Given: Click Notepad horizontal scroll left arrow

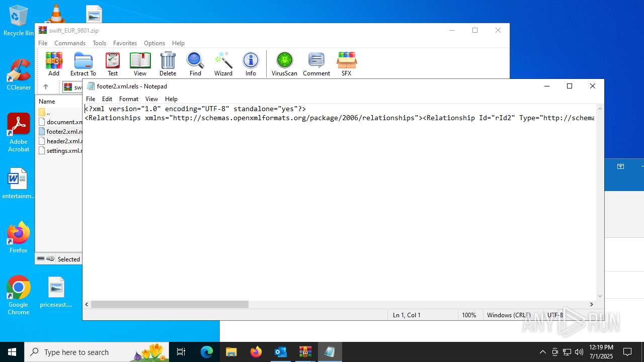Looking at the screenshot, I should (x=87, y=304).
